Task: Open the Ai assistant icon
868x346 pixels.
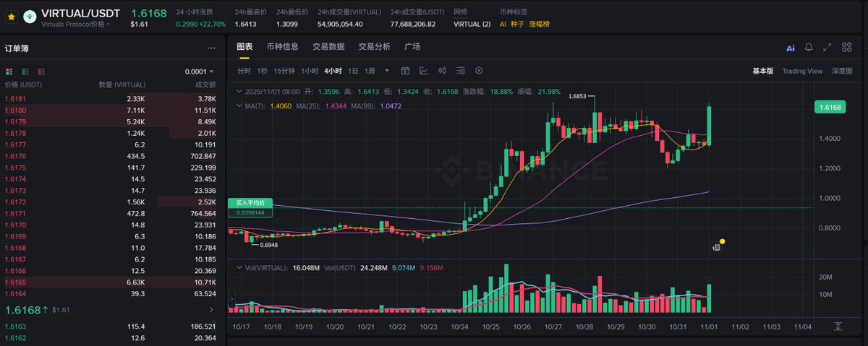Action: point(791,48)
